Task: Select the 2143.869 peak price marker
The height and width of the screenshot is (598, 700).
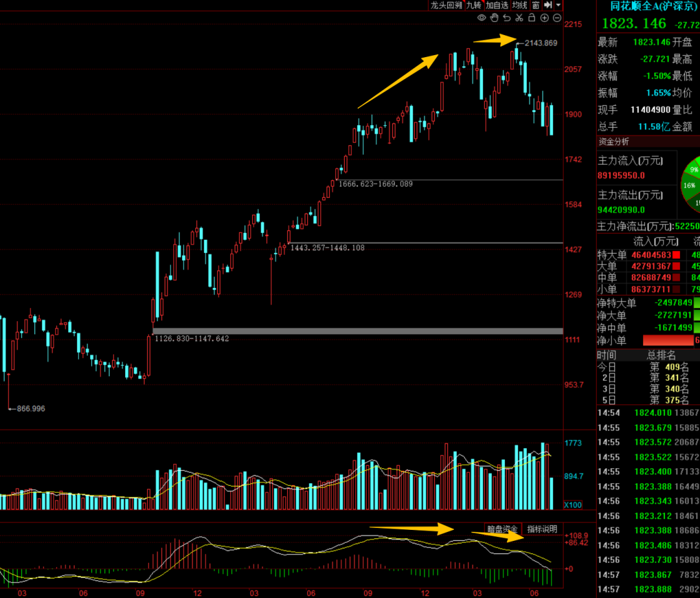Action: [x=541, y=43]
